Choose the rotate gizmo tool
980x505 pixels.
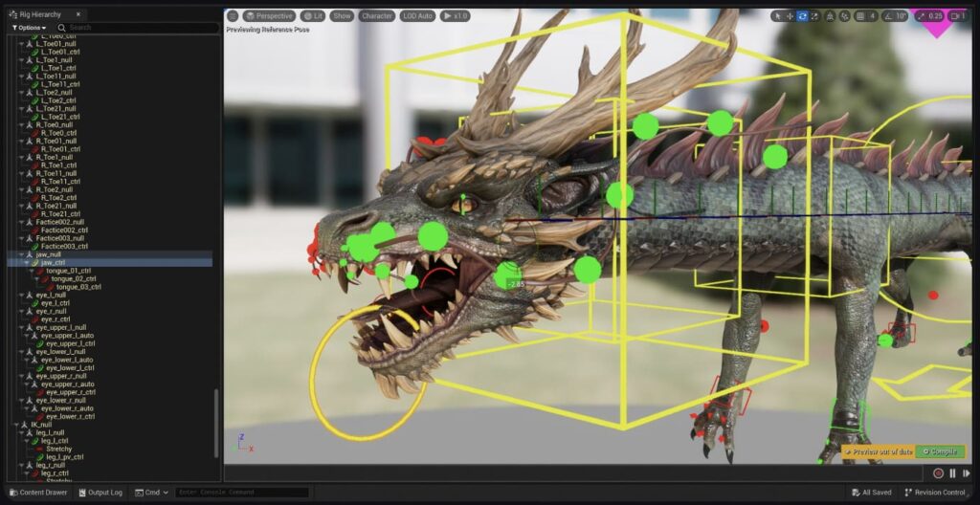click(802, 16)
